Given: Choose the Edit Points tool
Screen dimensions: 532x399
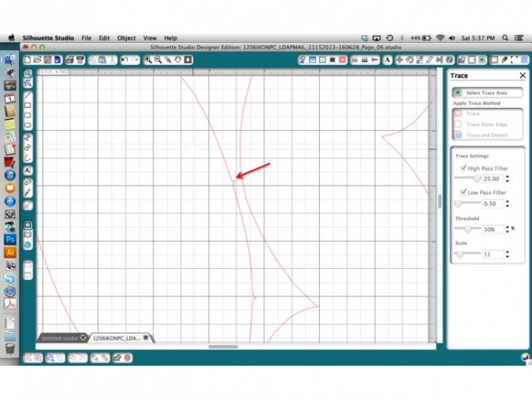Looking at the screenshot, I should pyautogui.click(x=28, y=83).
